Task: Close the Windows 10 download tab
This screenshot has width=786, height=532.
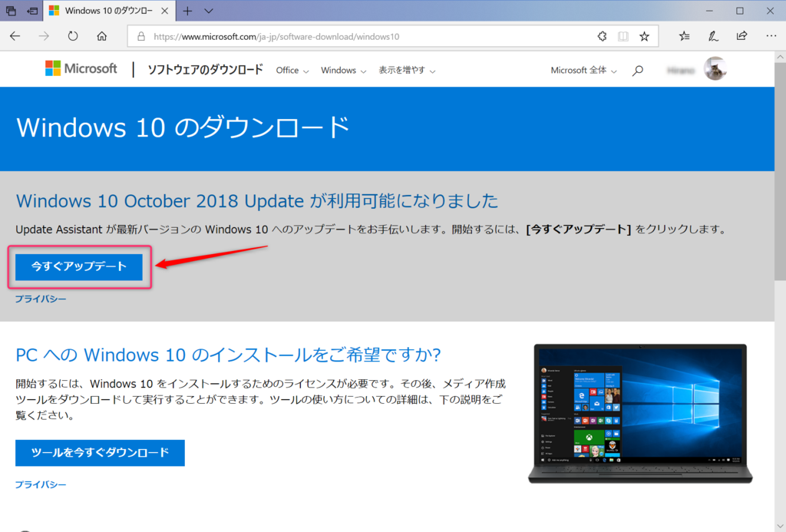Action: (164, 11)
